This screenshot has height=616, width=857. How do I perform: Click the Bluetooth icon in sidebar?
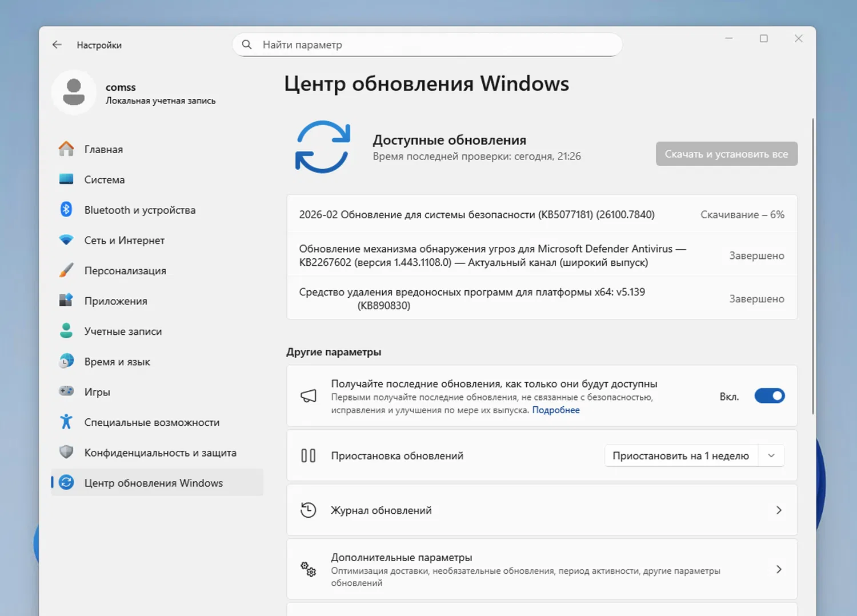(66, 210)
